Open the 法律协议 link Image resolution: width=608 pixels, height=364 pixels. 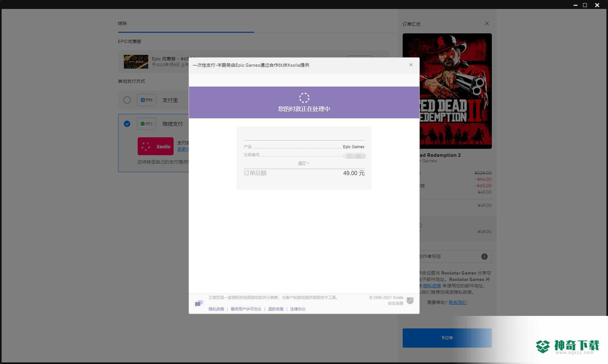click(298, 309)
